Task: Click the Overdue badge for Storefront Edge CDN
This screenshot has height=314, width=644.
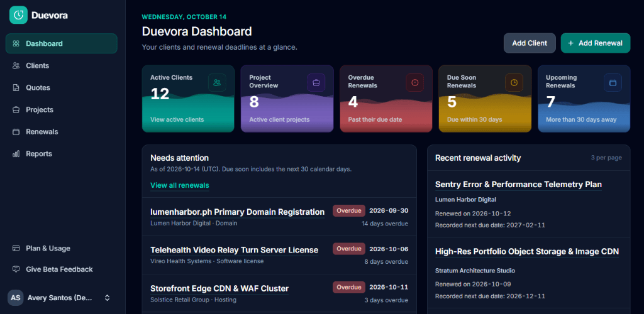Action: point(348,288)
